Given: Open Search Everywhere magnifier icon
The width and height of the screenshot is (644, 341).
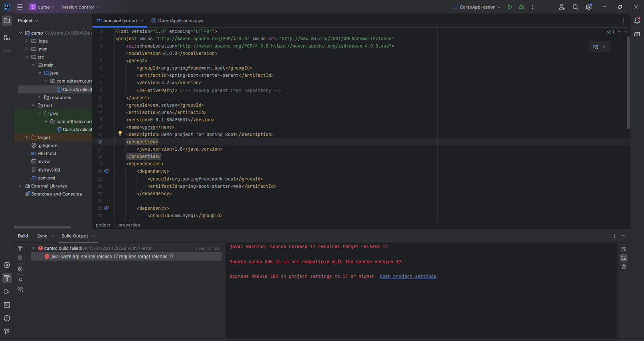Looking at the screenshot, I should click(575, 7).
